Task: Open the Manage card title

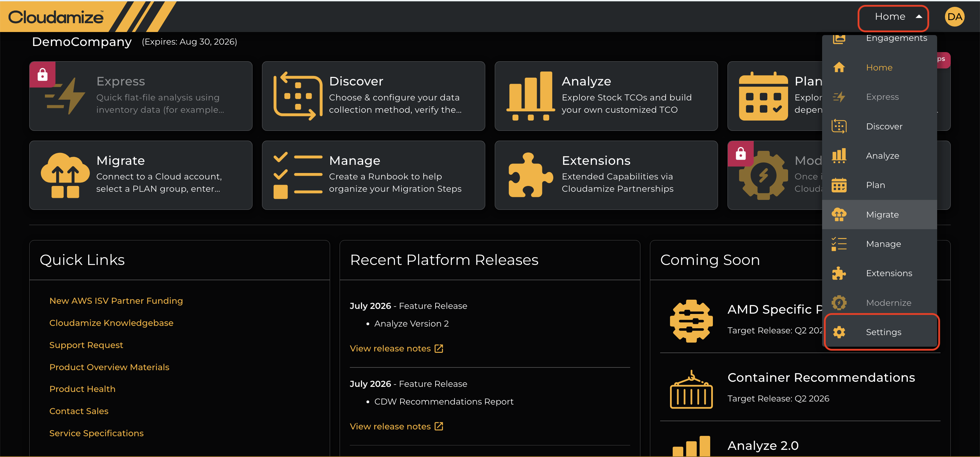Action: tap(355, 160)
